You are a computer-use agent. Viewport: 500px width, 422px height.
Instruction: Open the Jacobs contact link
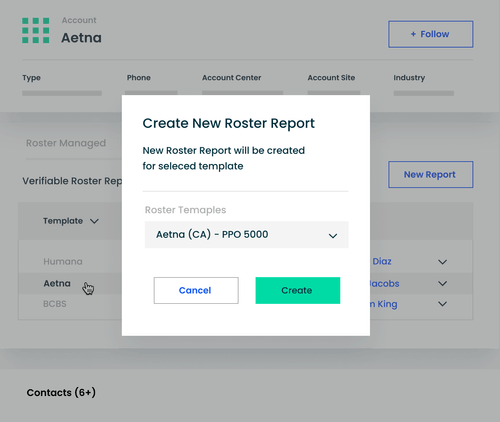(385, 284)
